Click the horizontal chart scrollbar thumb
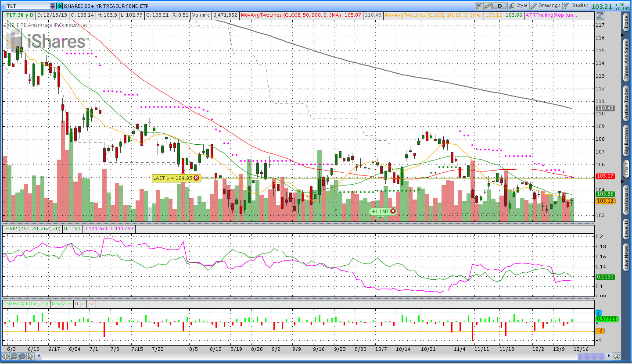This screenshot has width=632, height=364. pyautogui.click(x=591, y=356)
